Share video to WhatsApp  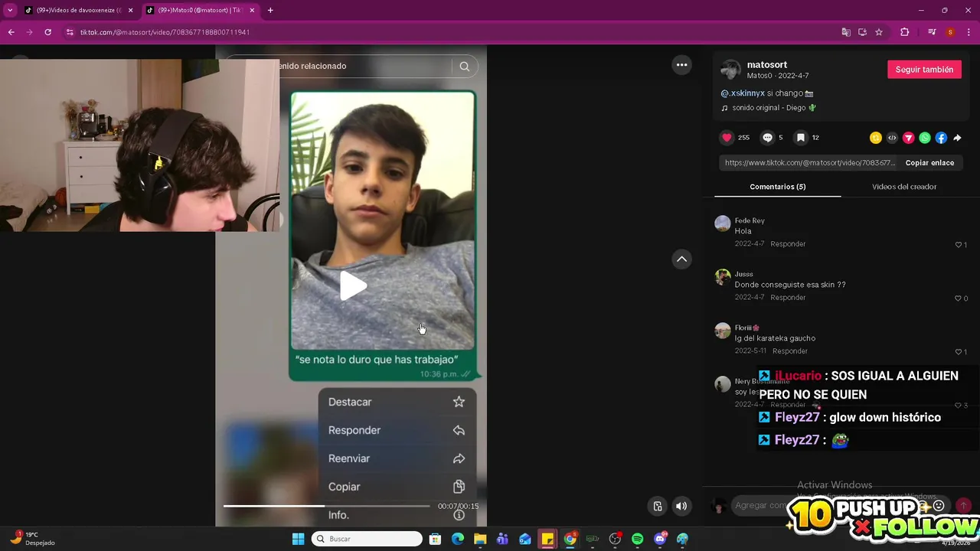click(x=925, y=138)
